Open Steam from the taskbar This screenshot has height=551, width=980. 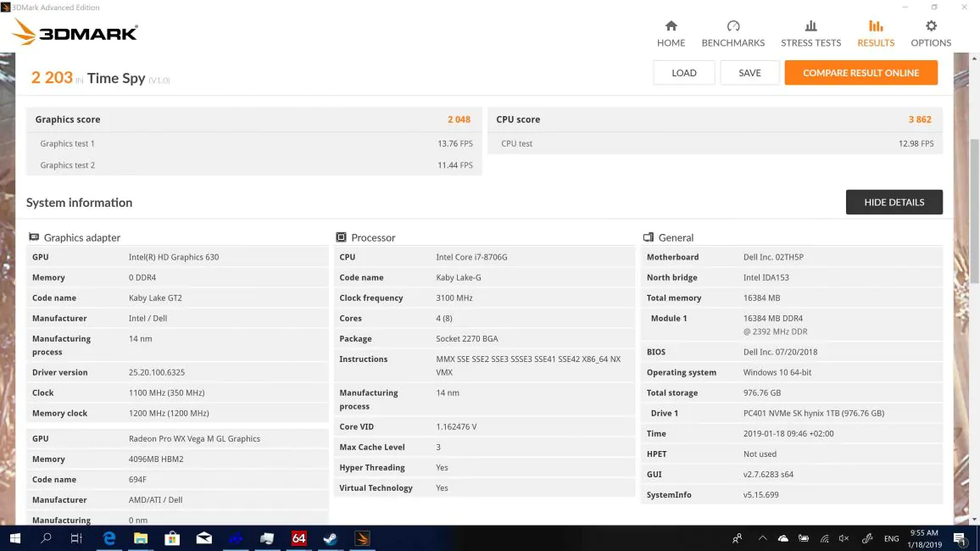coord(330,538)
